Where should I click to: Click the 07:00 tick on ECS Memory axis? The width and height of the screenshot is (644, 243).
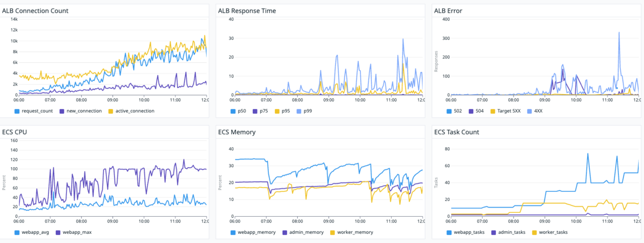(x=266, y=221)
